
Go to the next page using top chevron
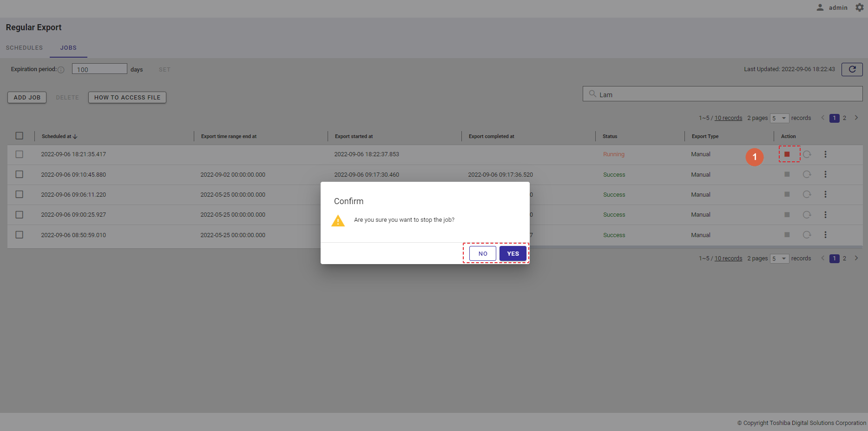click(856, 118)
